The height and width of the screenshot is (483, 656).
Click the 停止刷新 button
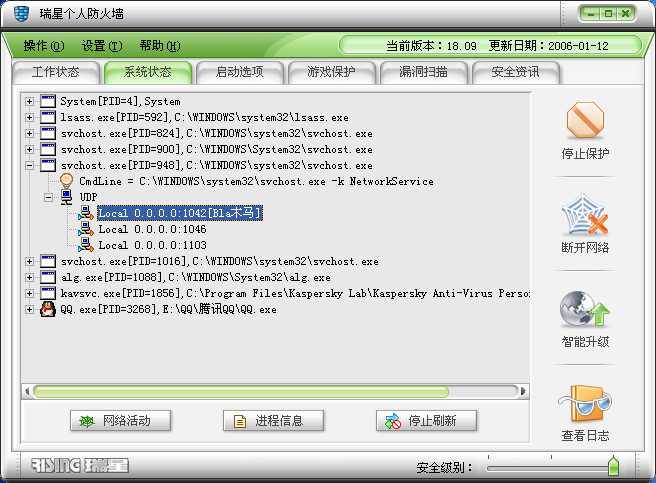[426, 421]
